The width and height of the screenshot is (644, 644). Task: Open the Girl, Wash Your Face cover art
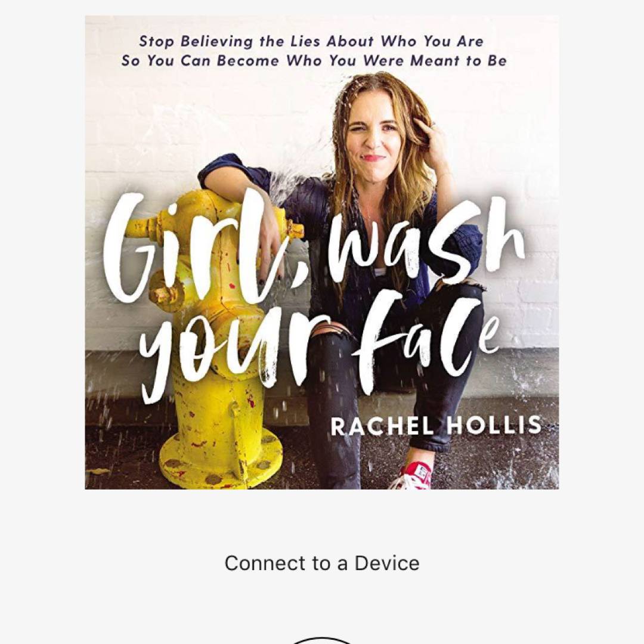coord(321,252)
